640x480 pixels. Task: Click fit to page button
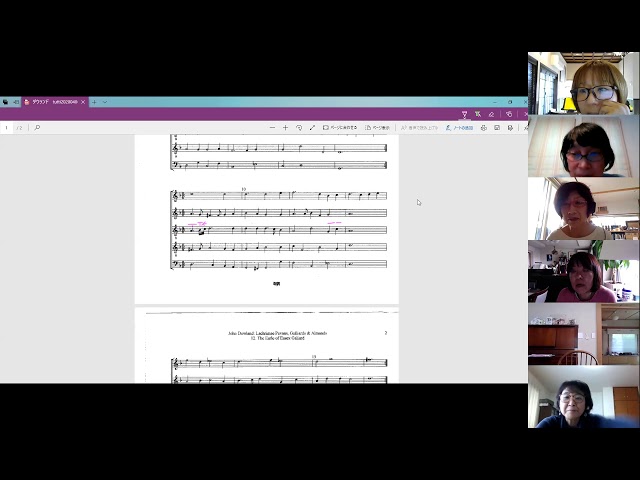pyautogui.click(x=340, y=128)
